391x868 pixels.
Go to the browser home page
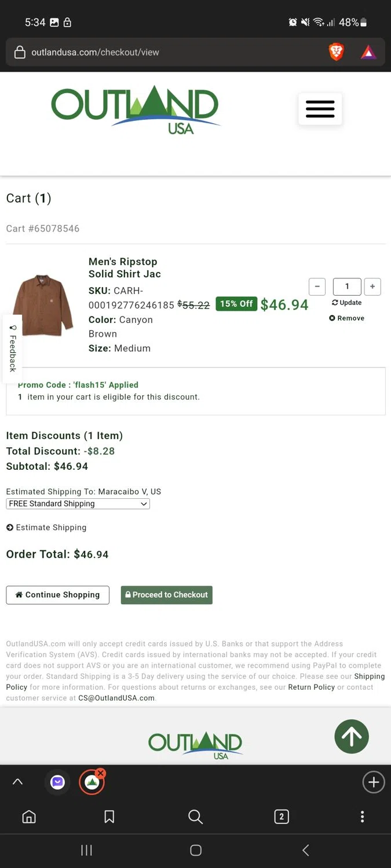click(x=29, y=816)
